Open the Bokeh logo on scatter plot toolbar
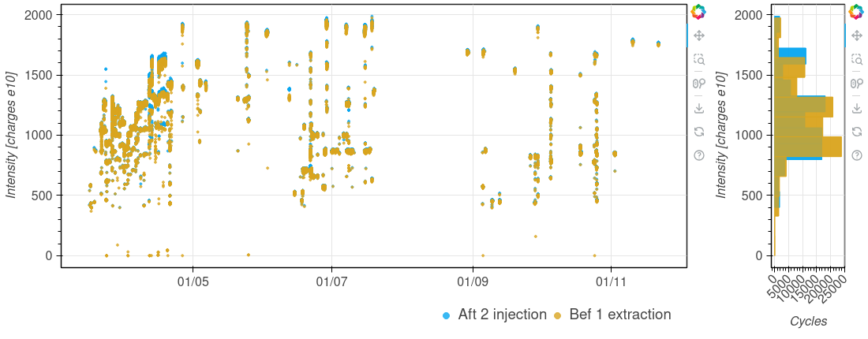Screen dimensions: 868x339 (x=698, y=12)
